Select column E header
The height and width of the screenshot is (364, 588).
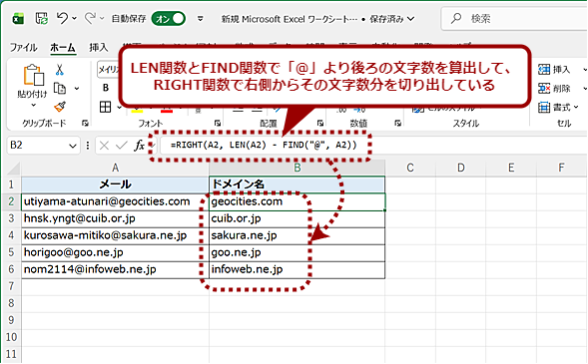click(x=511, y=168)
